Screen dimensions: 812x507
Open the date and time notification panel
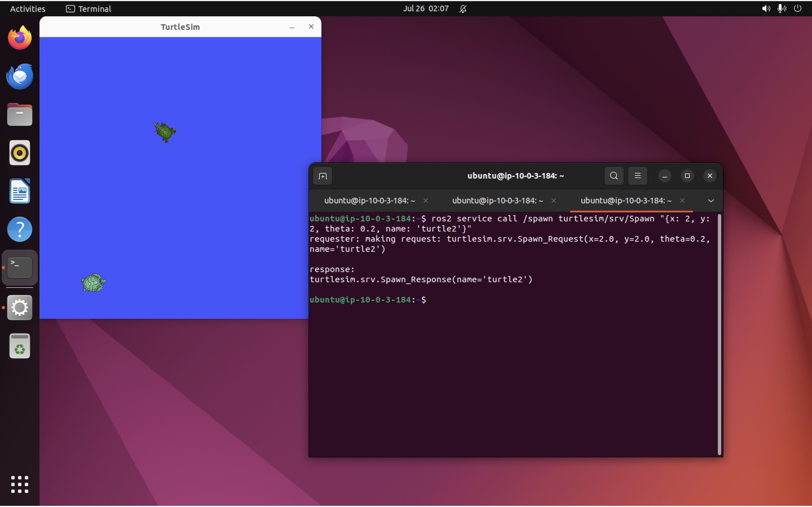click(425, 9)
